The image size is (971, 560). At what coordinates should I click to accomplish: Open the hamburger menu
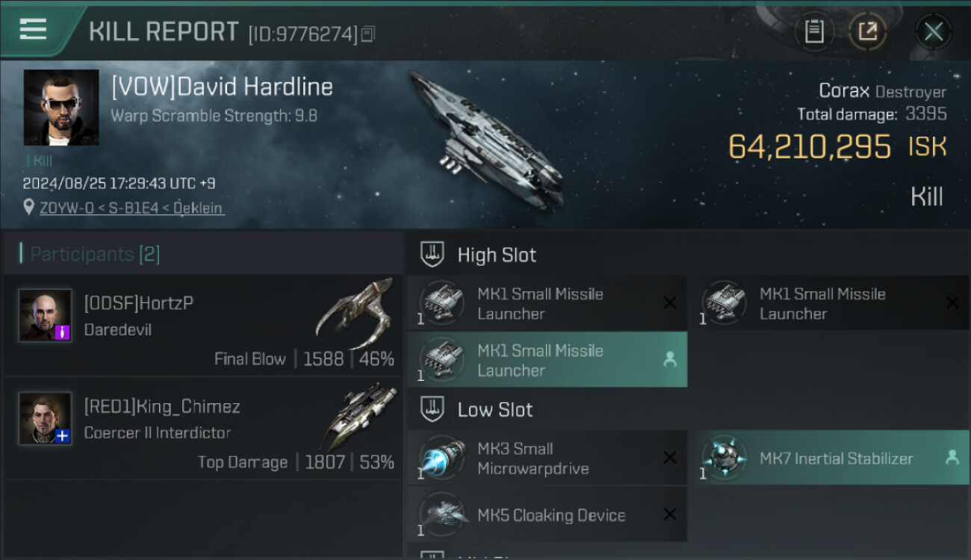pos(34,30)
